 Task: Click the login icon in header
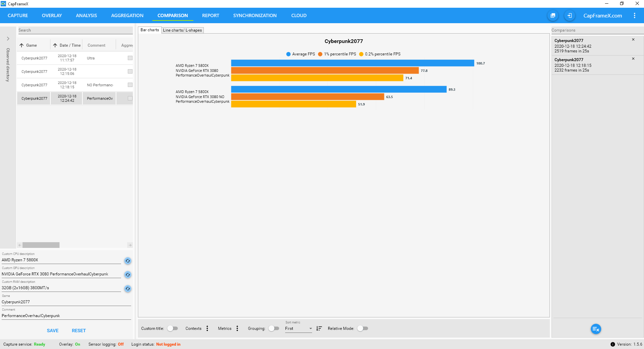pyautogui.click(x=569, y=15)
